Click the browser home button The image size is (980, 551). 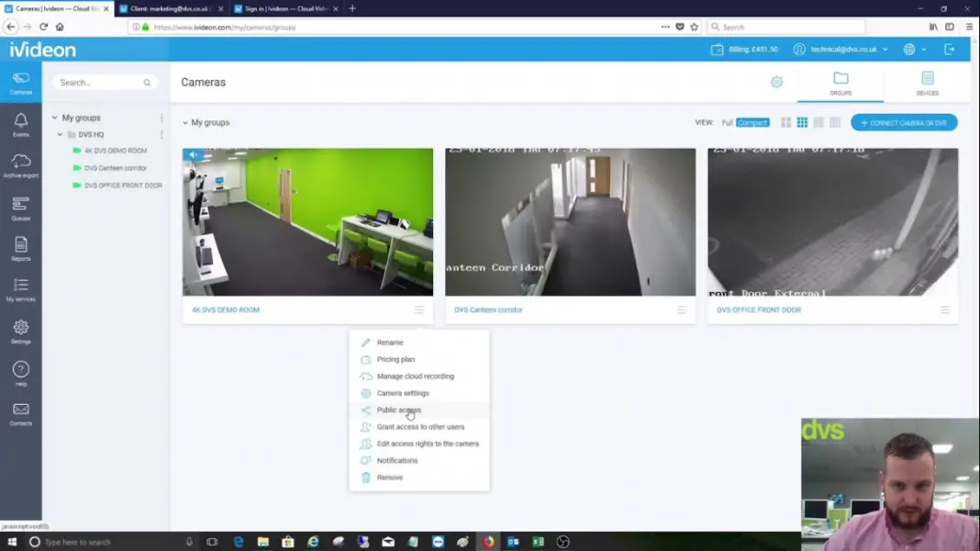(60, 27)
